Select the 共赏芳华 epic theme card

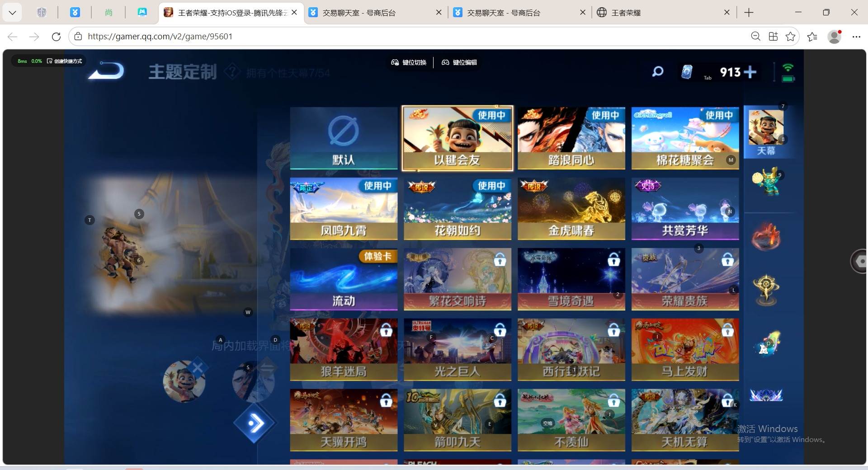(685, 209)
